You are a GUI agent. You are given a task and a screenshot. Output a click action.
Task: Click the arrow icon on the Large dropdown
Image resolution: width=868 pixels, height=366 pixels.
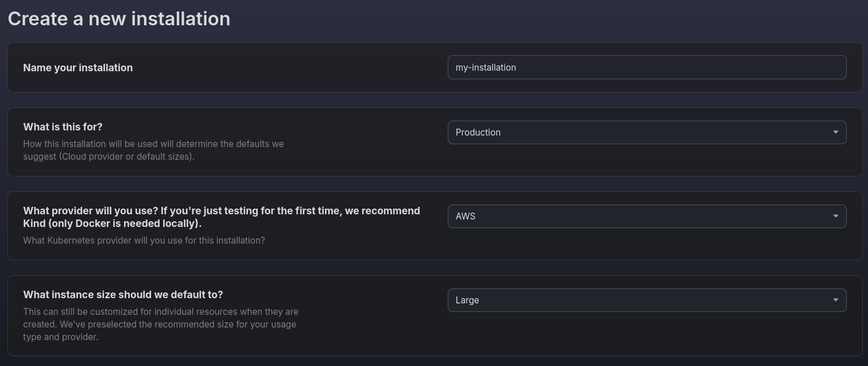[835, 300]
